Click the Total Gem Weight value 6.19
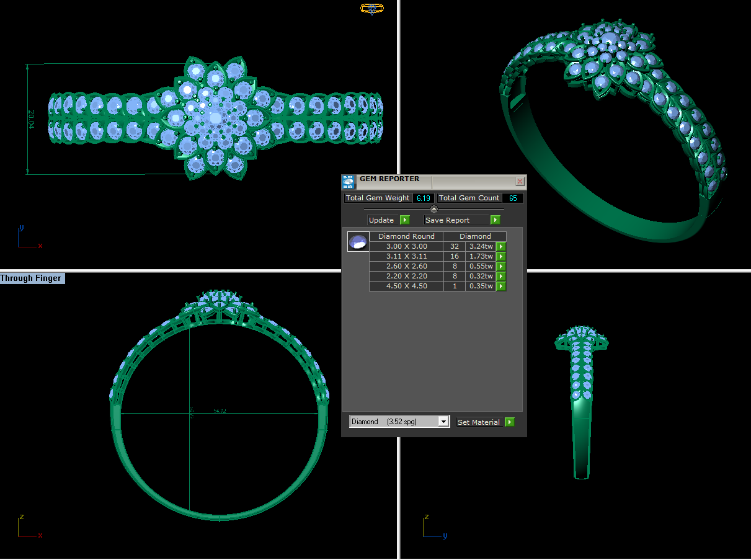751x560 pixels. [x=424, y=198]
